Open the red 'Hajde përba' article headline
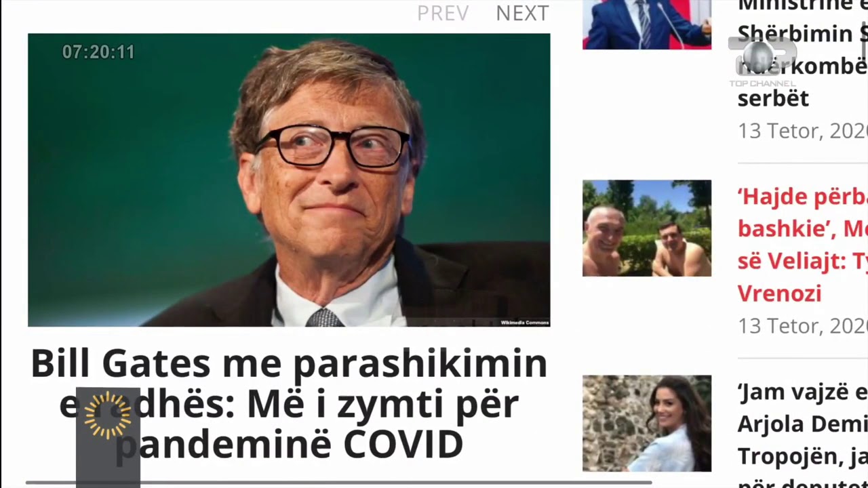The height and width of the screenshot is (488, 868). 802,245
